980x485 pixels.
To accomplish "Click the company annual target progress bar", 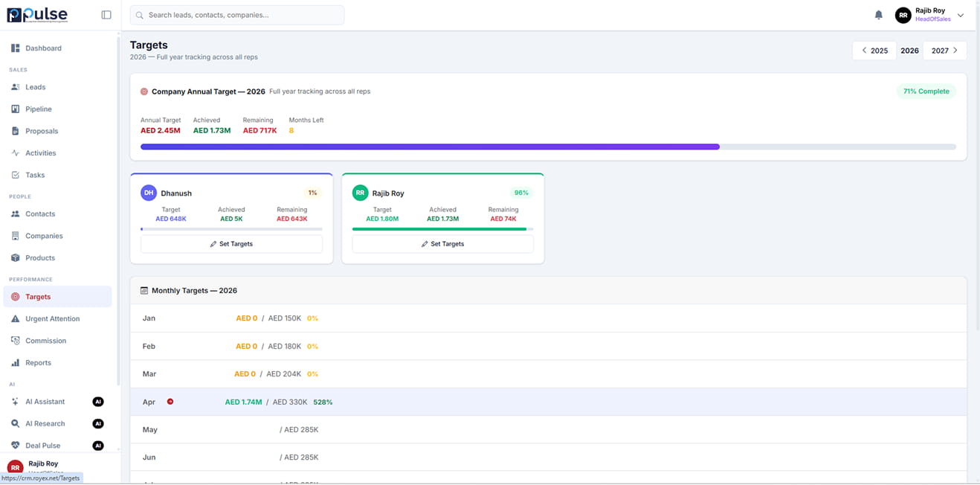I will (x=548, y=147).
